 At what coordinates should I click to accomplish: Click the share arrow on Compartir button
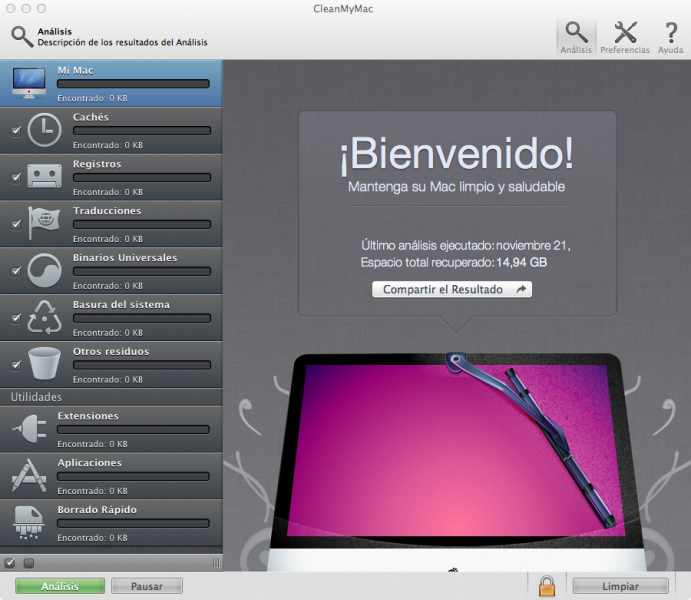pyautogui.click(x=521, y=289)
